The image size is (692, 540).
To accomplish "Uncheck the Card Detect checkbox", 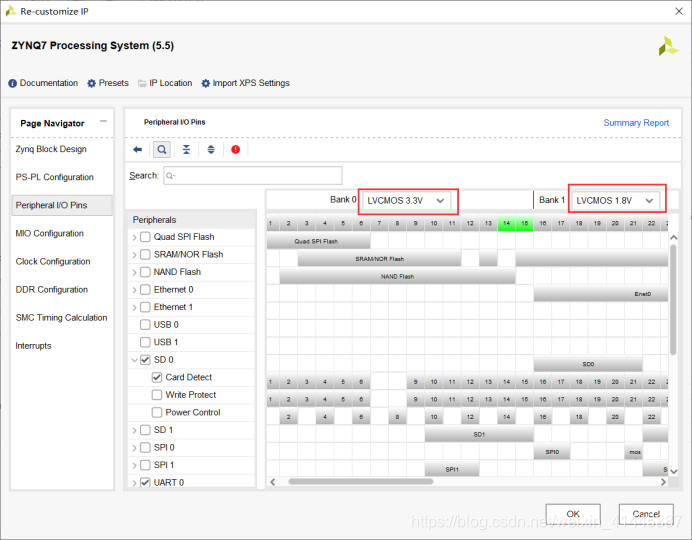I will [x=157, y=377].
